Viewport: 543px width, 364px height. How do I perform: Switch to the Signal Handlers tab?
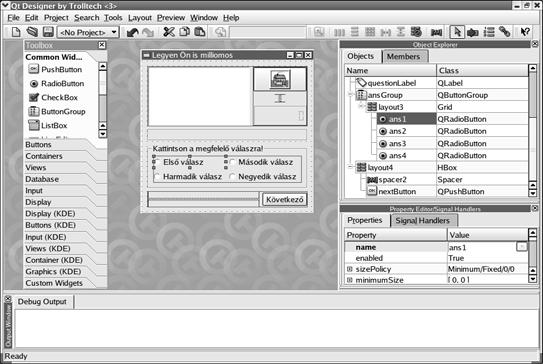click(x=422, y=220)
